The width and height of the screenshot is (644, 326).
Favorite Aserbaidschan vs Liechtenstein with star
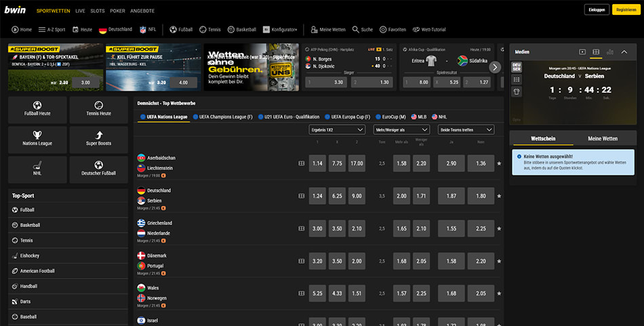pyautogui.click(x=499, y=163)
